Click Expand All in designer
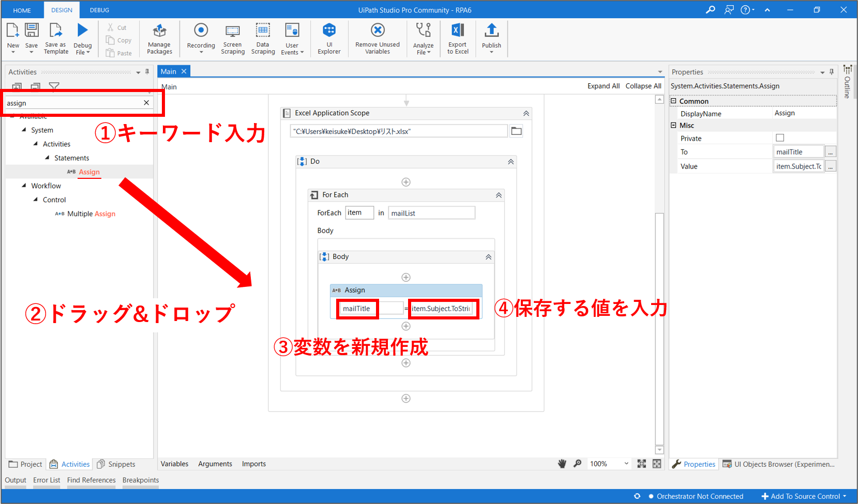Viewport: 858px width, 504px height. (x=603, y=86)
